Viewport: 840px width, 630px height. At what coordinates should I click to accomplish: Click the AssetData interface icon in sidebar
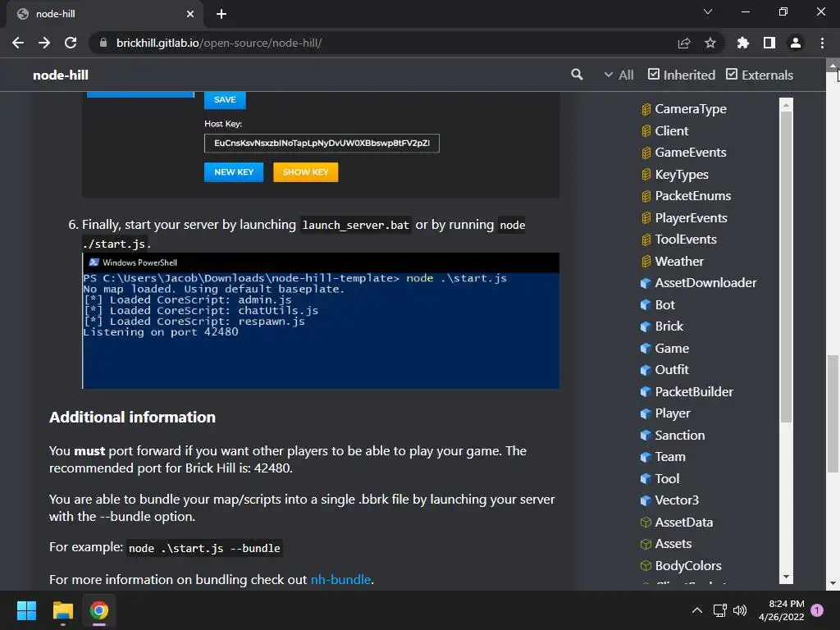(x=646, y=523)
